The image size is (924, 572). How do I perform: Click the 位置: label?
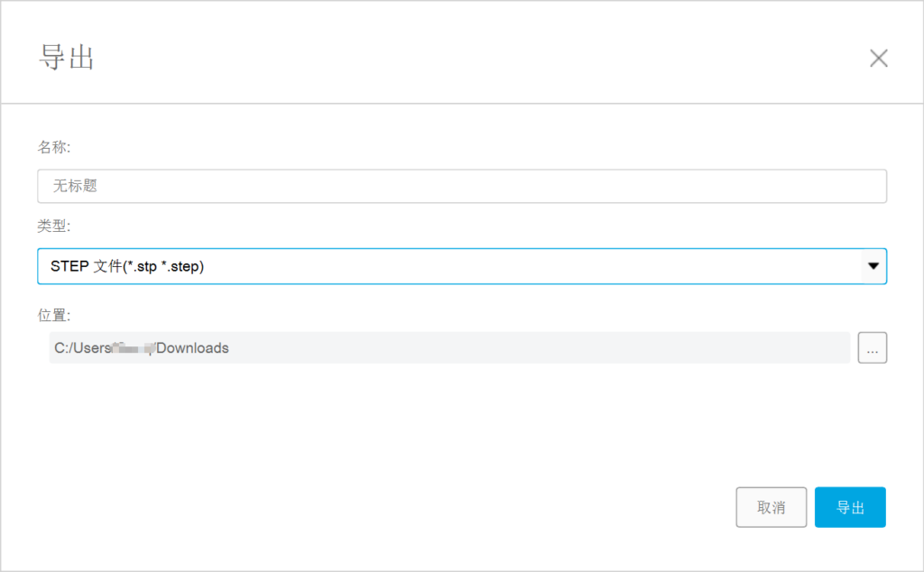pyautogui.click(x=54, y=315)
